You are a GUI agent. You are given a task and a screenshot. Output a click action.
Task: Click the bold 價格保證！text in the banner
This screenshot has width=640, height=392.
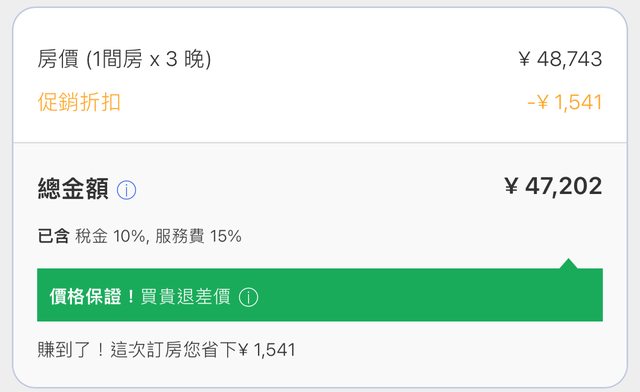pyautogui.click(x=93, y=296)
